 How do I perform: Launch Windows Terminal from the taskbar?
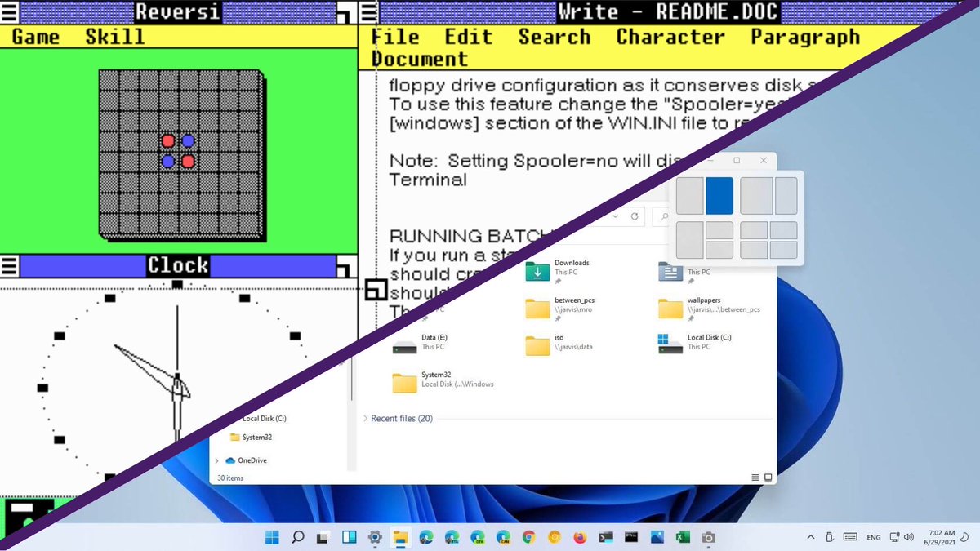click(604, 537)
